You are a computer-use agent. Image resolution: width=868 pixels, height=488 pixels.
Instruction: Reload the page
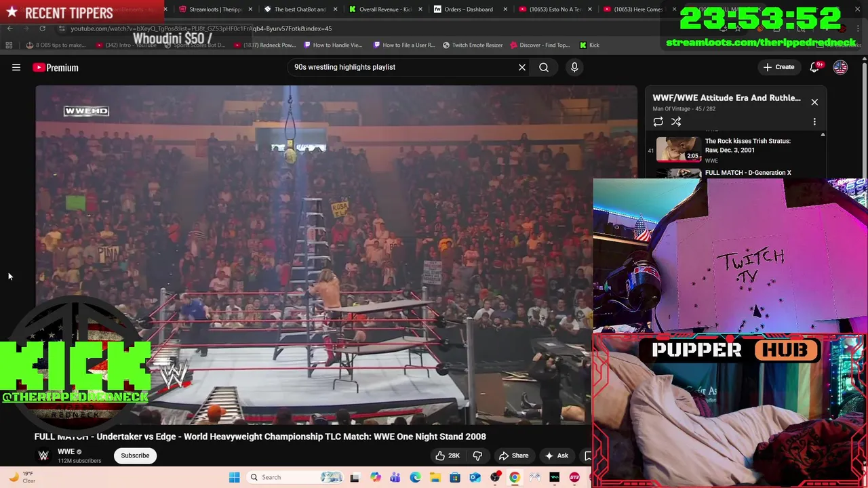(x=42, y=28)
